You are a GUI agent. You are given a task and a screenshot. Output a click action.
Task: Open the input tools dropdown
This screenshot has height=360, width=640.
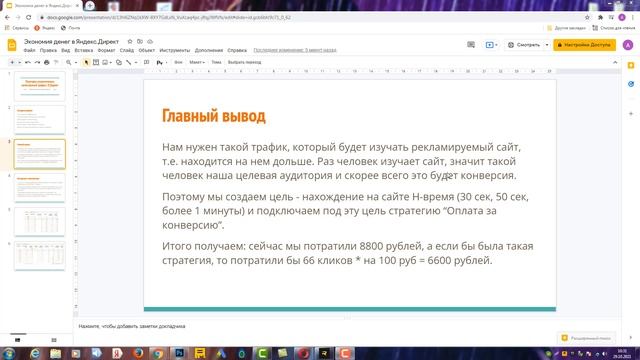click(162, 62)
